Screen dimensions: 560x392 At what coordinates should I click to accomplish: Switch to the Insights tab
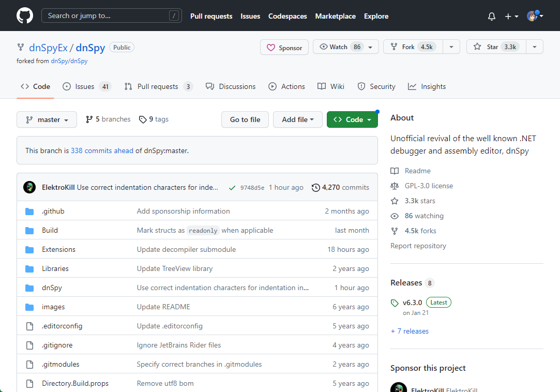(427, 86)
